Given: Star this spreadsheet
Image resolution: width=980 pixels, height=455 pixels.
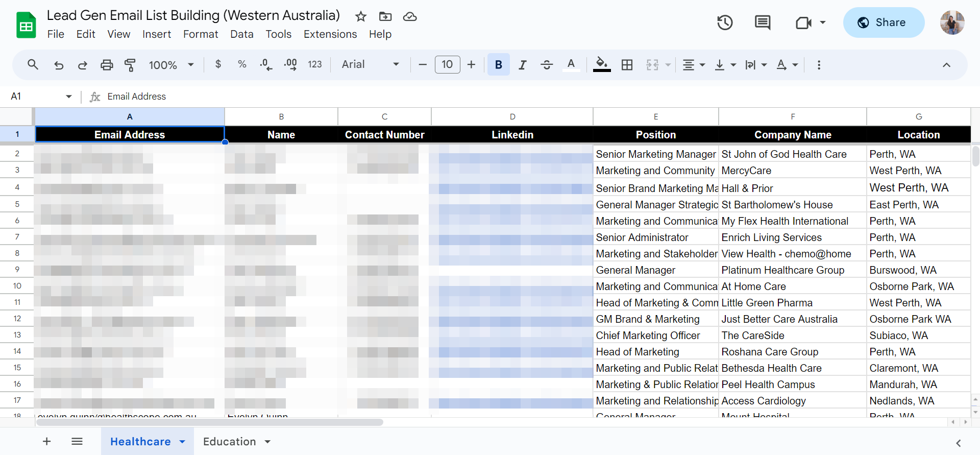Looking at the screenshot, I should coord(361,16).
